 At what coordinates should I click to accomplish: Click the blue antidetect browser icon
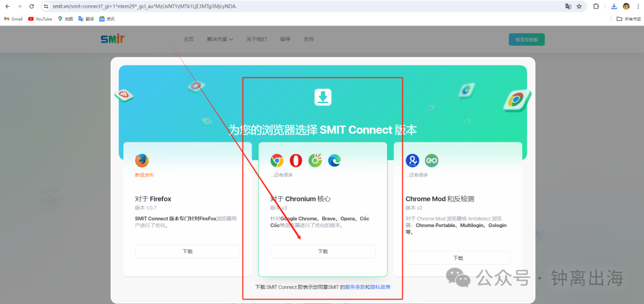(413, 160)
